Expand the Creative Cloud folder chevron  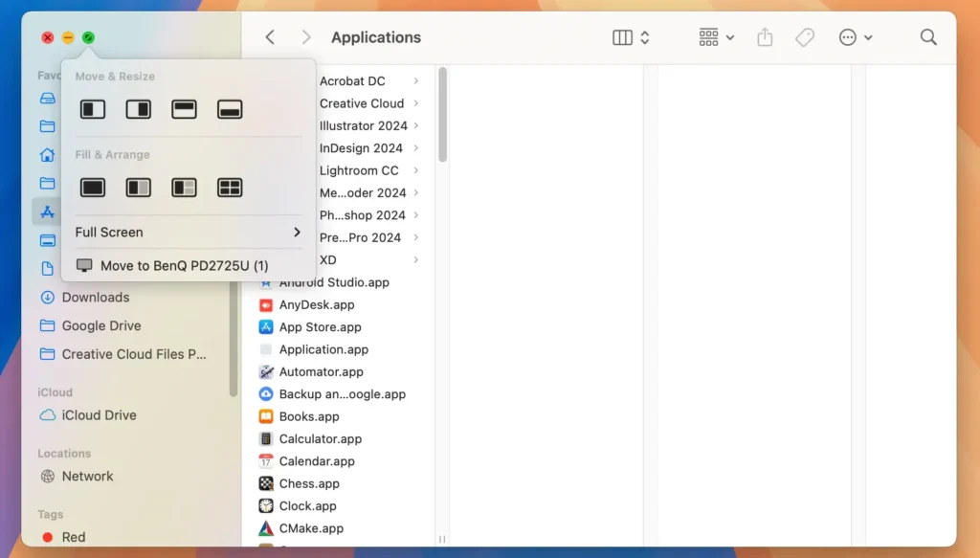coord(415,103)
